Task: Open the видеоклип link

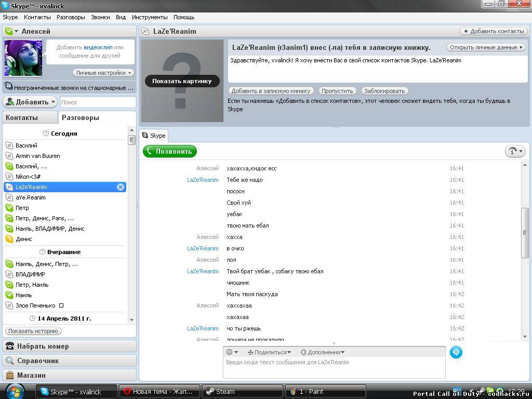Action: pos(98,47)
